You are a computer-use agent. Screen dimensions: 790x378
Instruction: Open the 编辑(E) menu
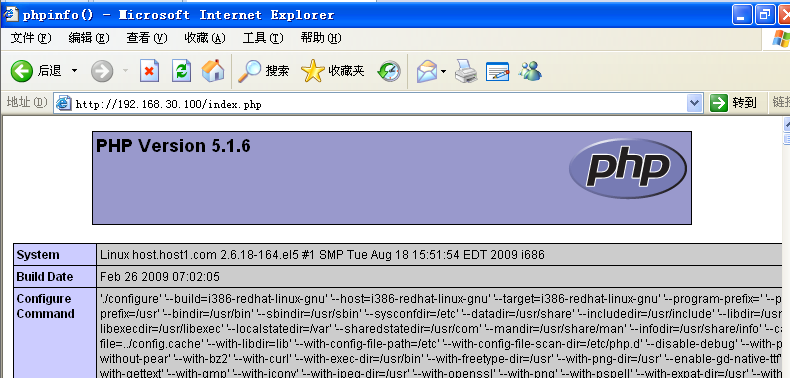point(89,38)
